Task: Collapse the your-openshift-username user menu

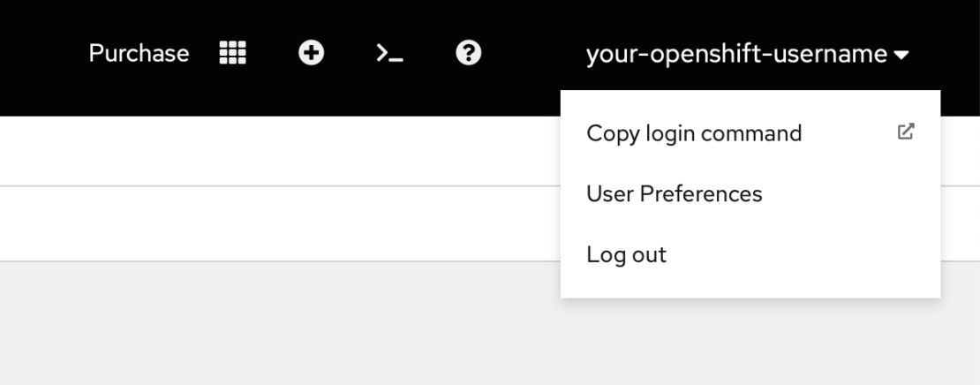Action: click(736, 54)
